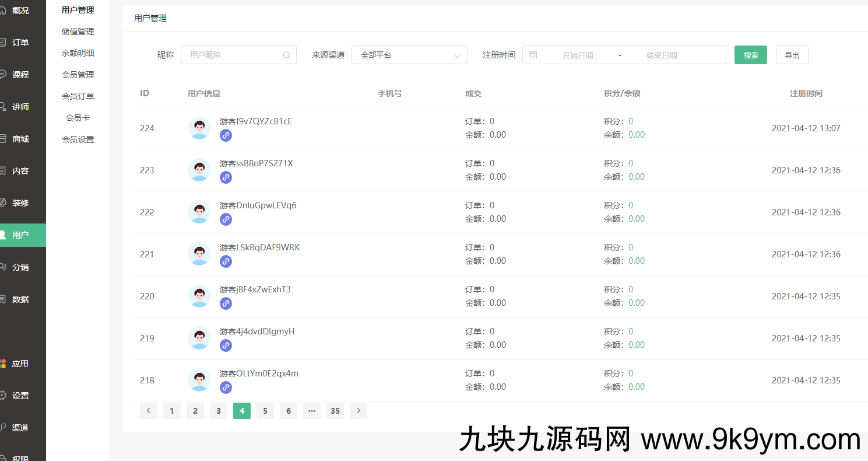Open the 来源渠道 platform dropdown
Viewport: 868px width, 461px height.
click(409, 54)
